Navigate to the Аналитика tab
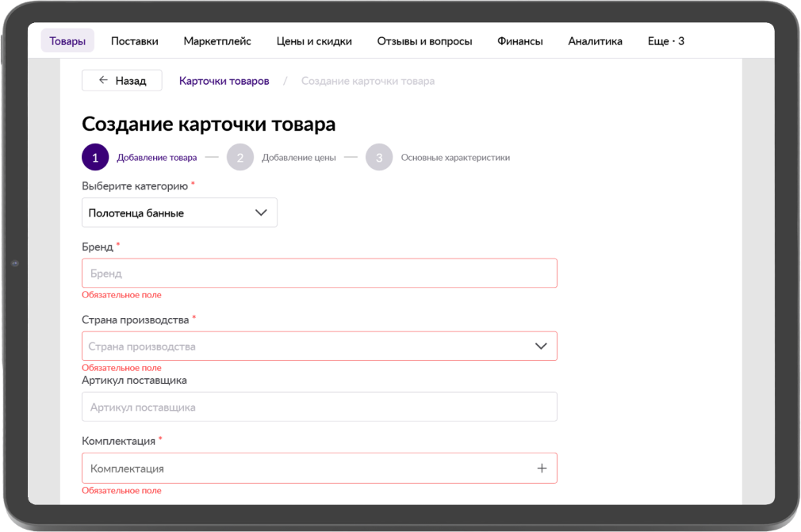Screen dimensions: 801x532 pyautogui.click(x=595, y=41)
